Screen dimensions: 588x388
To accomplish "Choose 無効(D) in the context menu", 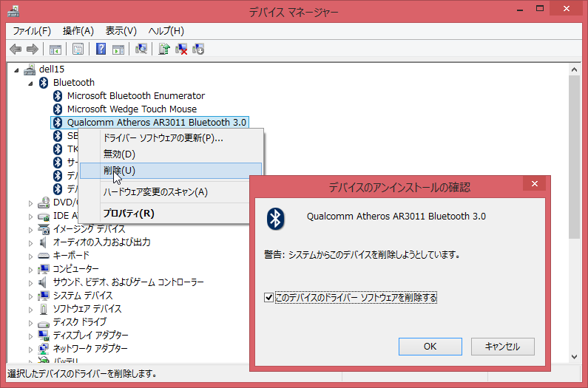I will (x=171, y=154).
